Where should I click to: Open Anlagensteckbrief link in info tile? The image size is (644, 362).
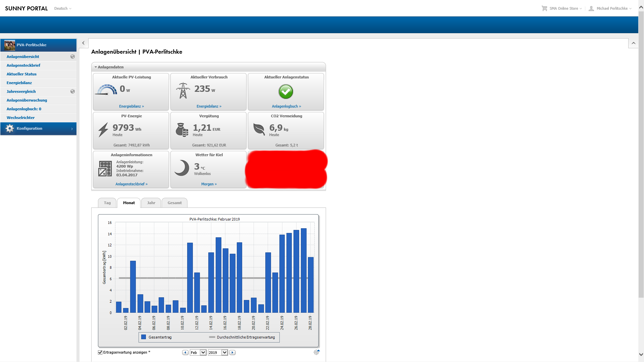[x=131, y=184]
